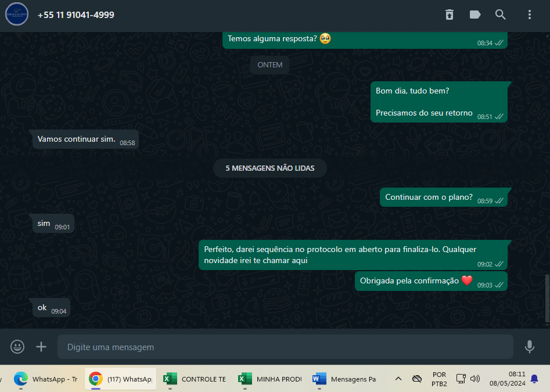
Task: Click contact number +55 11 91041-4999
Action: [x=76, y=15]
